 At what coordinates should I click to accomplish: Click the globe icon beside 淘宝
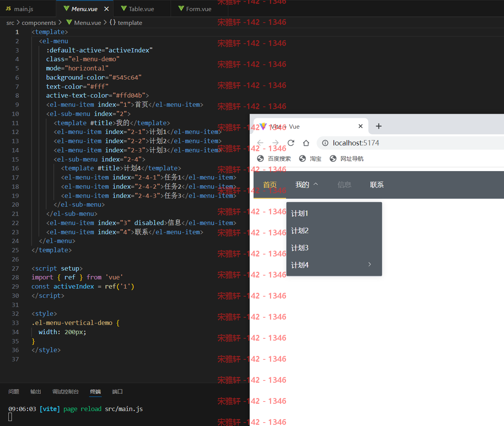(x=302, y=158)
